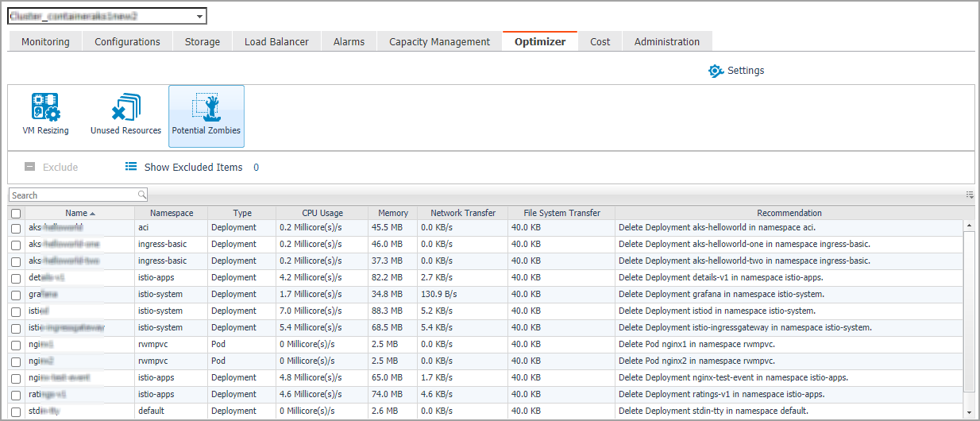Click the search magnifier icon
Image resolution: width=980 pixels, height=421 pixels.
click(142, 195)
